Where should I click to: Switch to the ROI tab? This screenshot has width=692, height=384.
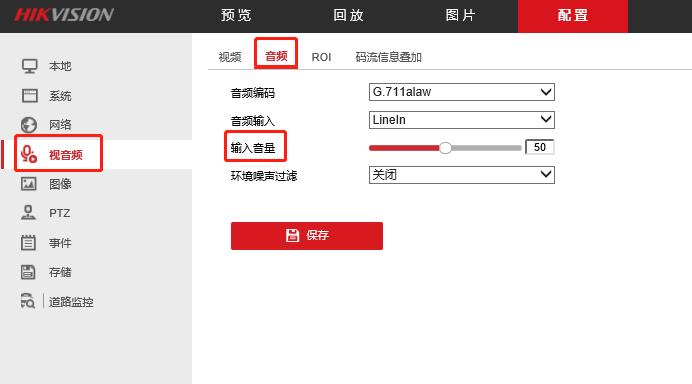321,57
